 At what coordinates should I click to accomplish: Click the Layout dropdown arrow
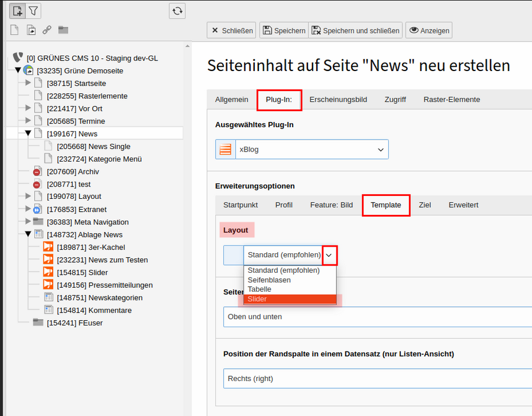tap(329, 255)
